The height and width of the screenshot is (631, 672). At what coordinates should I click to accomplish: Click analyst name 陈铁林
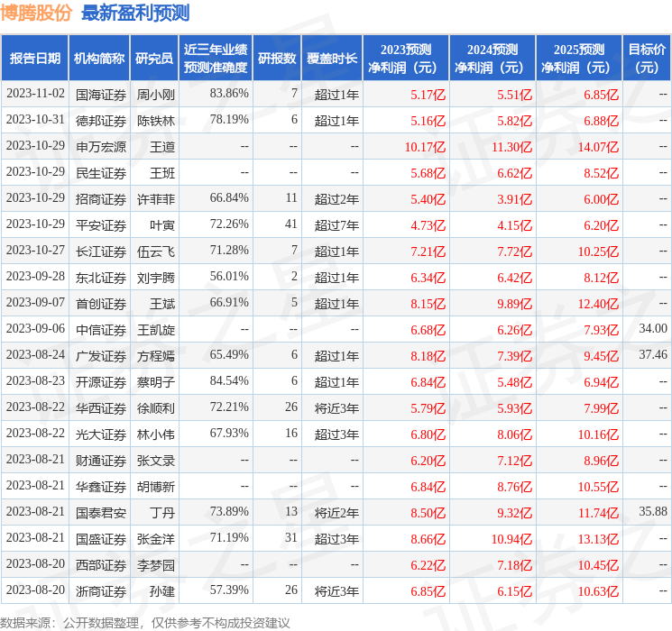click(x=155, y=121)
